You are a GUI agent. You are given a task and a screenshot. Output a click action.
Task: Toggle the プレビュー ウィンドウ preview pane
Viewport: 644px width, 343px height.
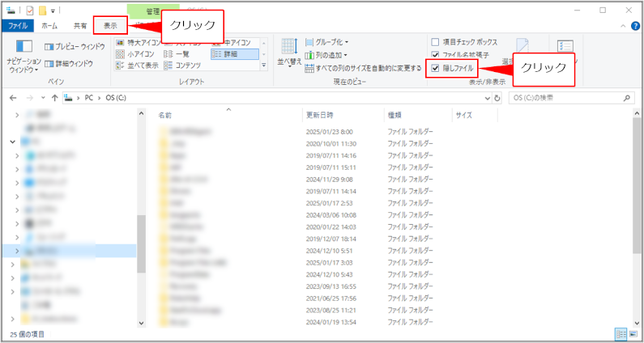74,47
